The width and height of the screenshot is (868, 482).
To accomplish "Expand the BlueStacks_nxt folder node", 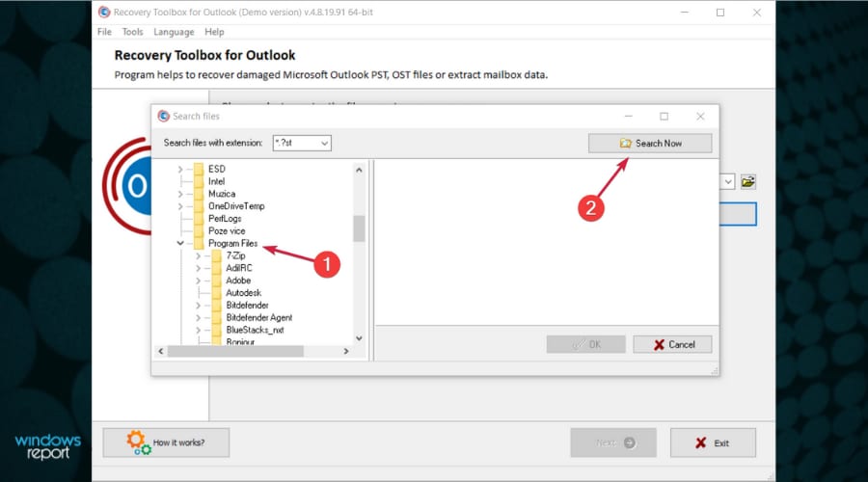I will coord(198,330).
